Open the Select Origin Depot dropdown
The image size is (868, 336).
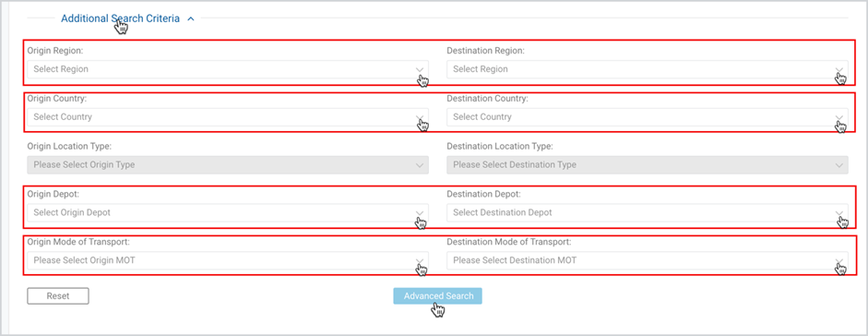point(228,212)
